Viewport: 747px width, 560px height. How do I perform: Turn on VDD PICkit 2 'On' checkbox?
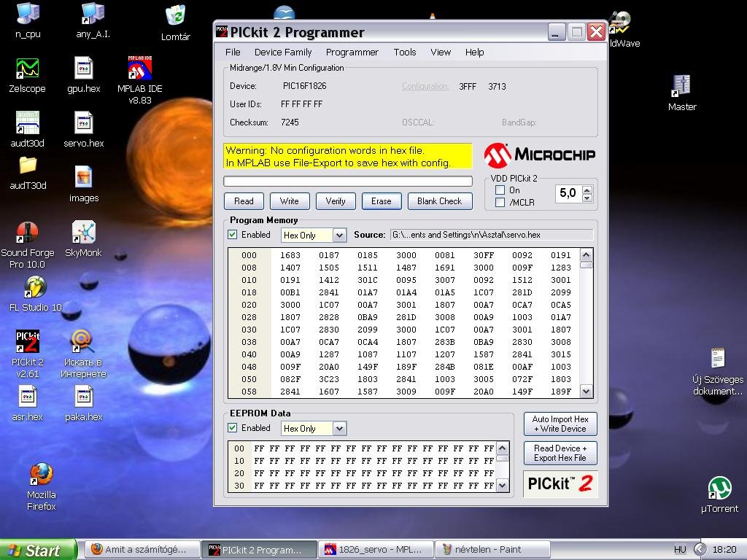(x=500, y=190)
